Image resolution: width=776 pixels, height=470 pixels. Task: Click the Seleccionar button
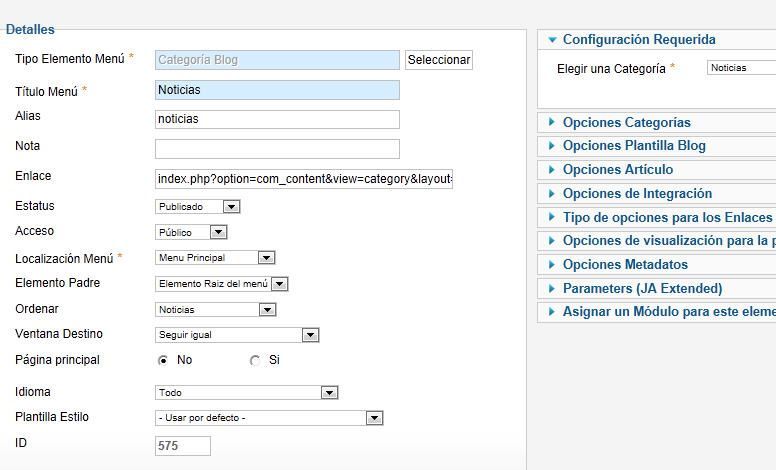(x=438, y=60)
